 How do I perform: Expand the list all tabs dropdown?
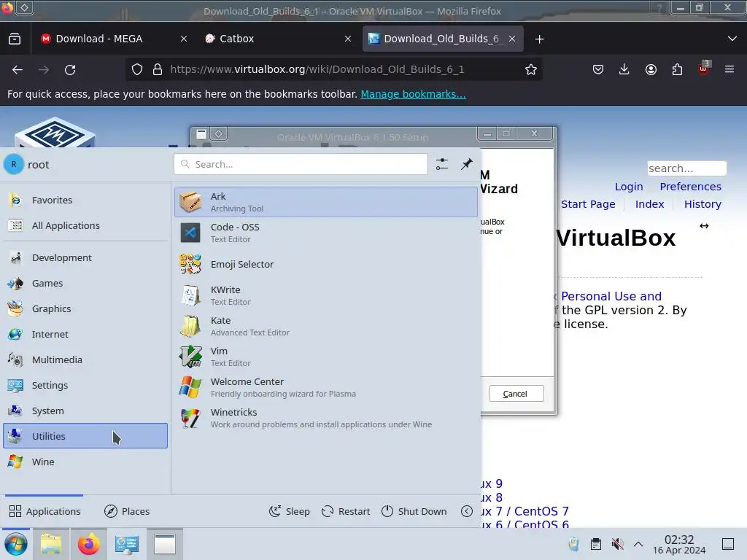pyautogui.click(x=732, y=39)
